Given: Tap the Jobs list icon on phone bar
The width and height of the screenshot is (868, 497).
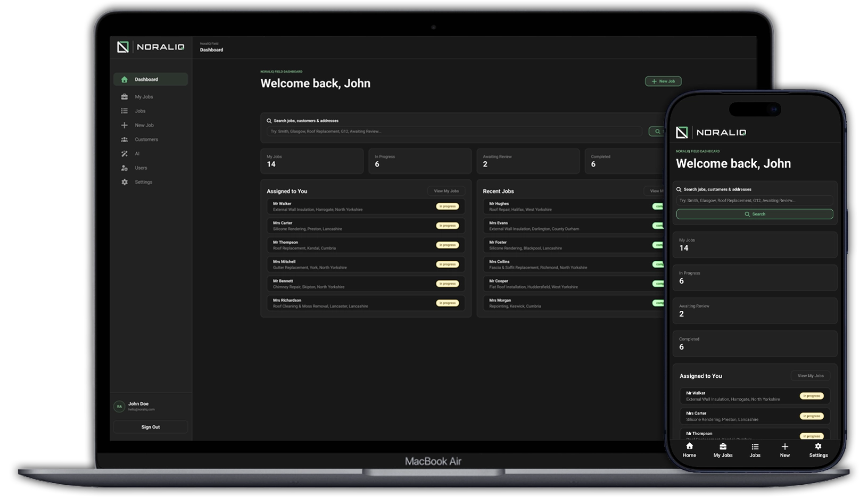Looking at the screenshot, I should coord(755,446).
